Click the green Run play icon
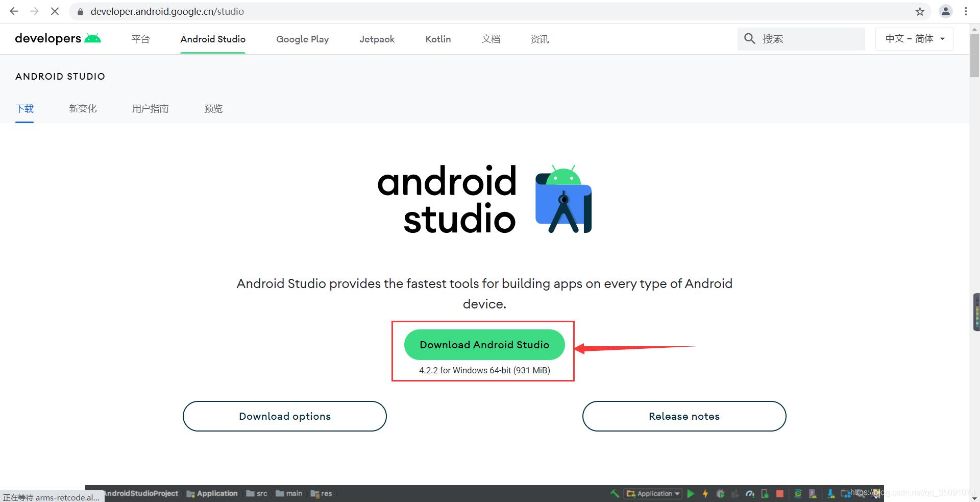 pos(691,493)
